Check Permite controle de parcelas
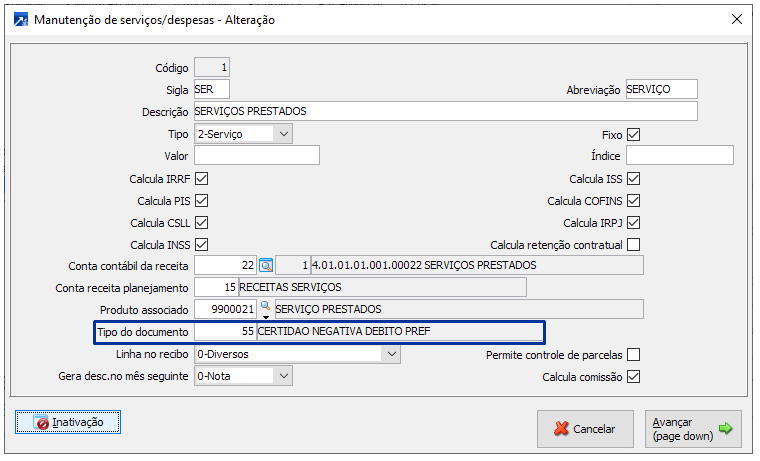Screen dimensions: 760x461 633,355
